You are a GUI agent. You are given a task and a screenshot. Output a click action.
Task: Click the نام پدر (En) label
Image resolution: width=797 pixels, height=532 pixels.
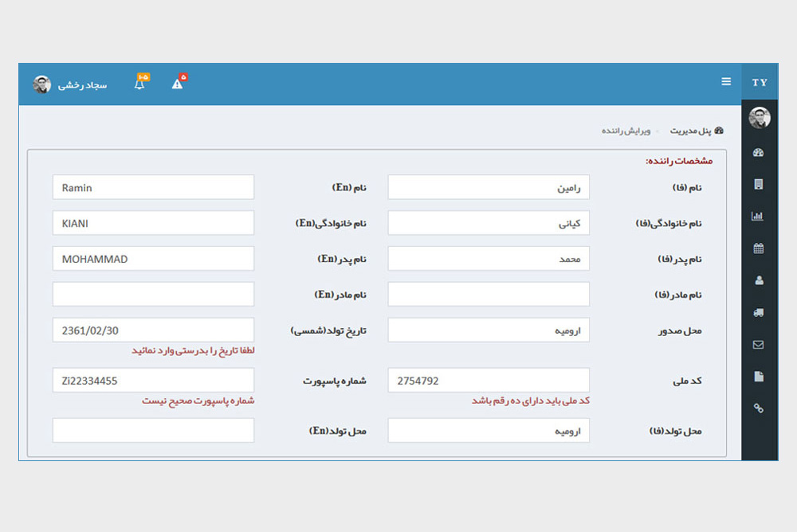342,259
